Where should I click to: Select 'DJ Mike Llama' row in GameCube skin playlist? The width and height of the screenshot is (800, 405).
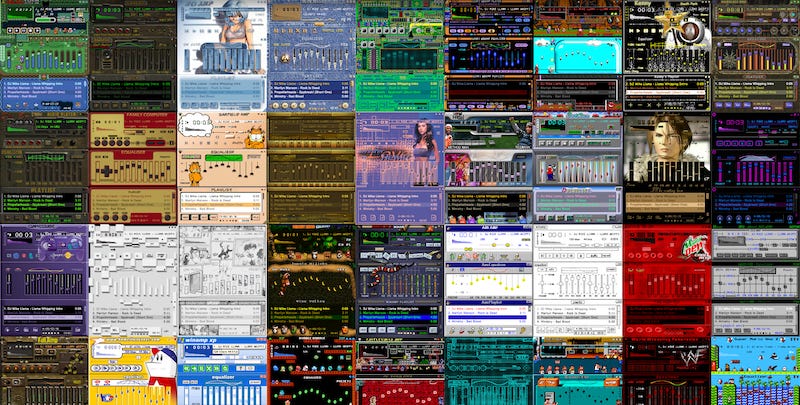pos(43,309)
